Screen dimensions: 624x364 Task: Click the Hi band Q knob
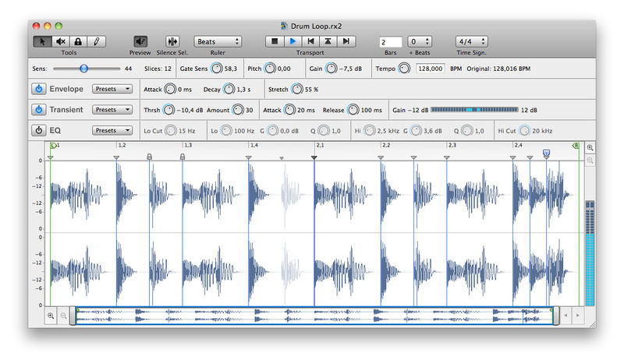[x=467, y=130]
